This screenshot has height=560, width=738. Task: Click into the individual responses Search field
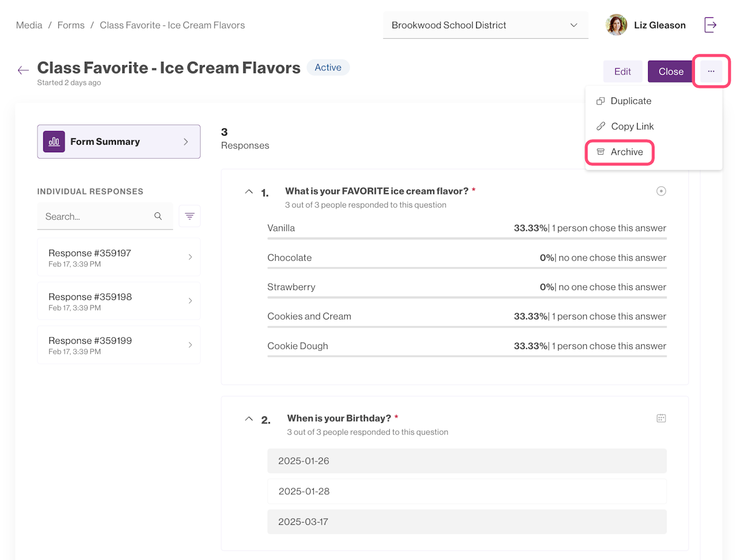[x=95, y=217]
